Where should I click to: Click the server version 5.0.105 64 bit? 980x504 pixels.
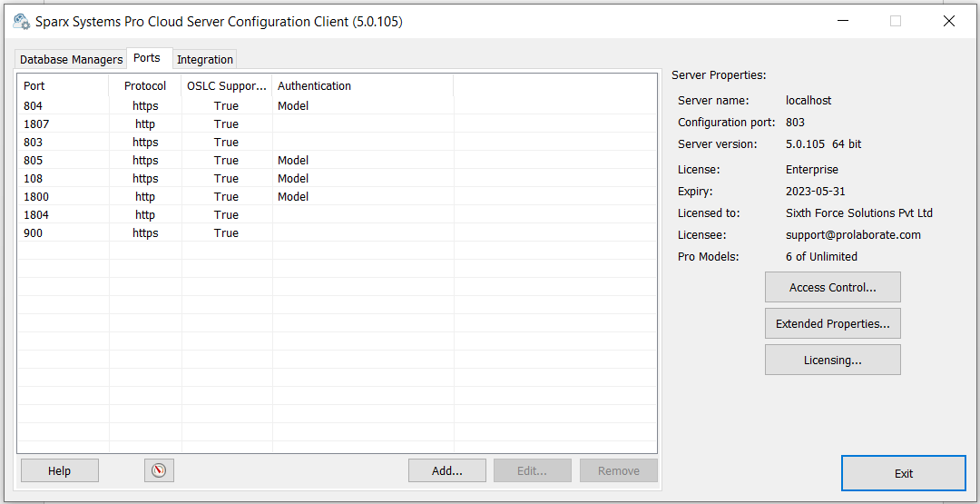pos(823,143)
